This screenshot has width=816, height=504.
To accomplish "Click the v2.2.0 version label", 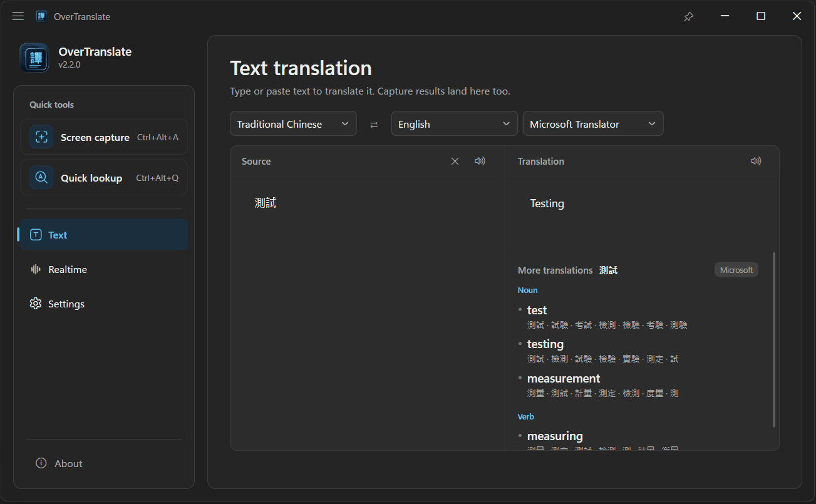I will click(x=70, y=64).
